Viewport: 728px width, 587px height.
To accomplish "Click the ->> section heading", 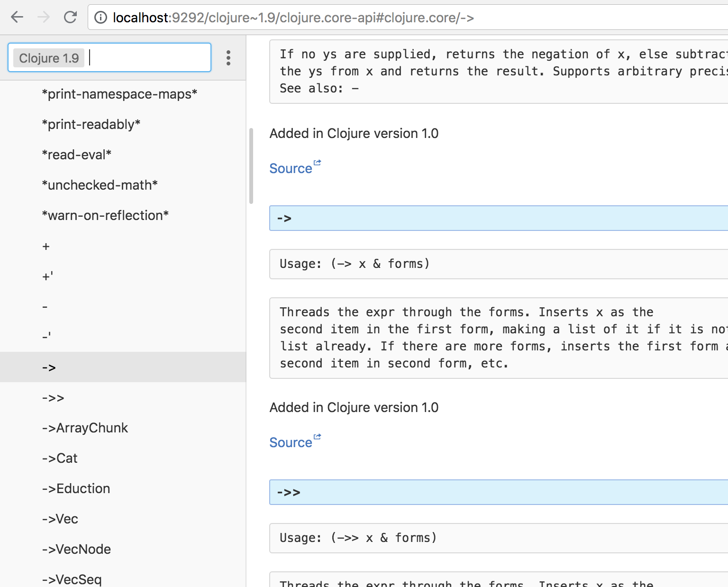I will [x=499, y=492].
